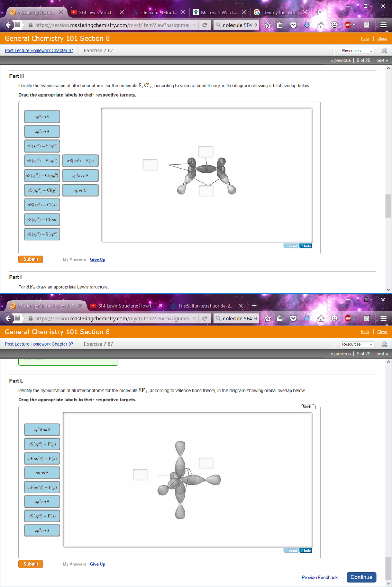Reload the page in the Part H window
The width and height of the screenshot is (392, 587).
[204, 25]
